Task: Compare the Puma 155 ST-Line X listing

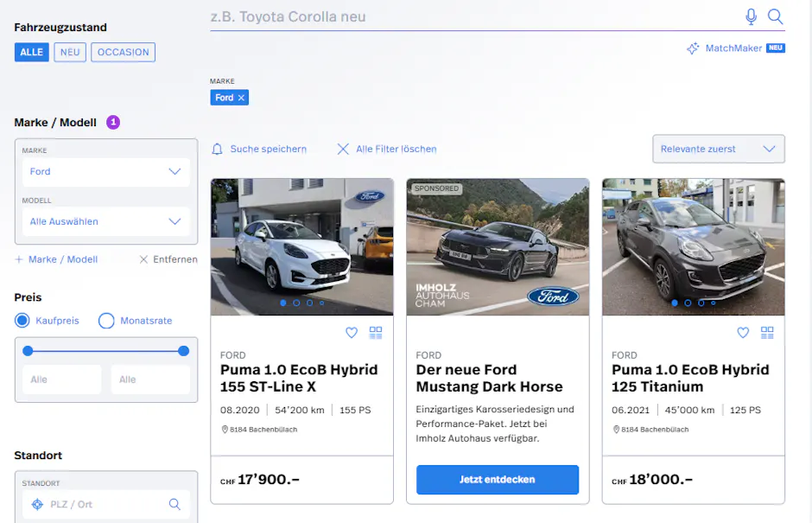Action: [x=376, y=333]
